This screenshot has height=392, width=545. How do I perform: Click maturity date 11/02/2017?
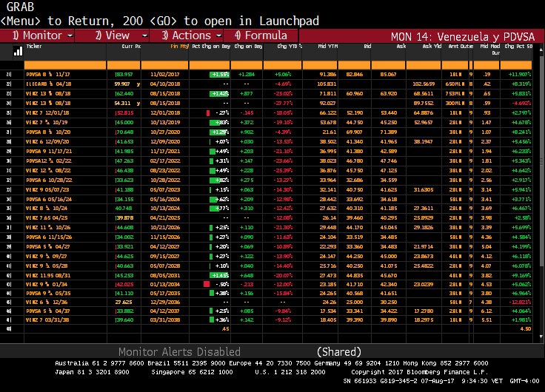point(165,74)
